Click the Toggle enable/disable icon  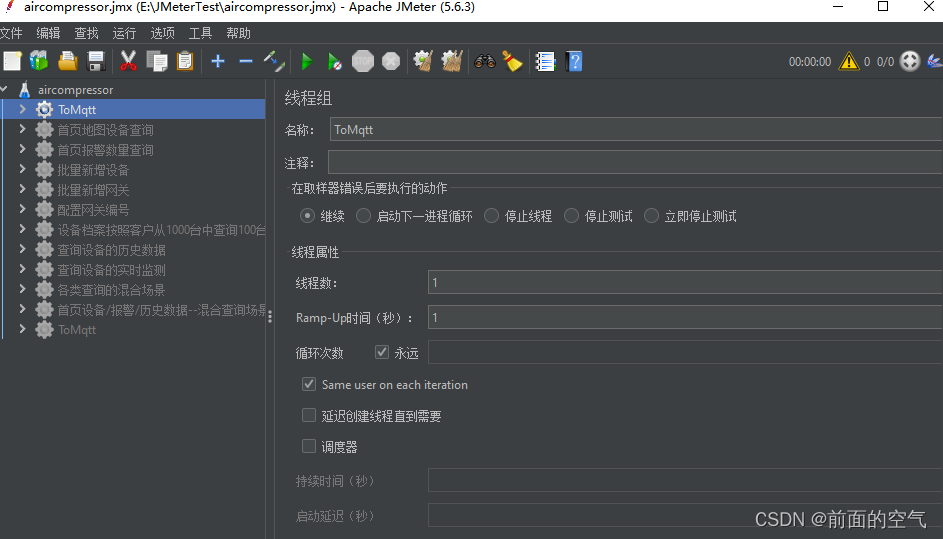coord(274,61)
